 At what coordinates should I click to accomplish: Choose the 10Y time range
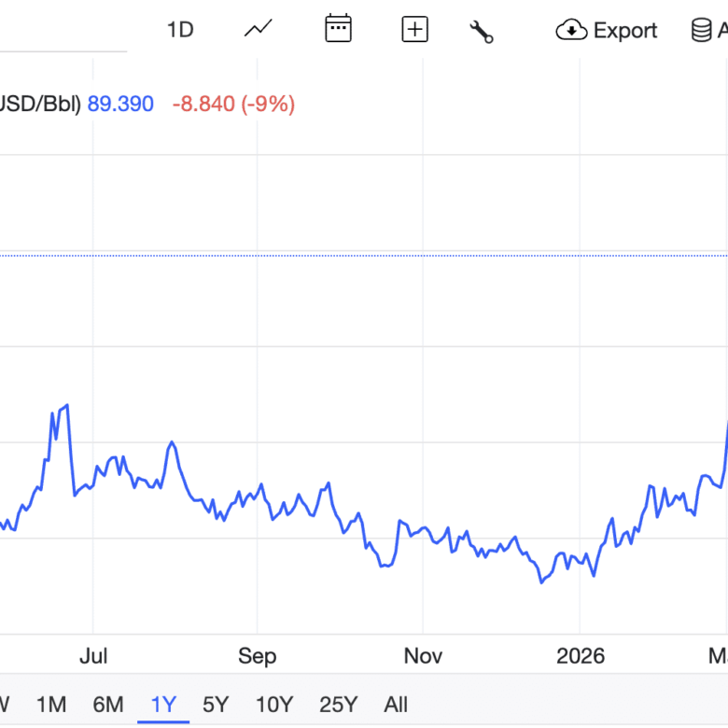pyautogui.click(x=274, y=704)
